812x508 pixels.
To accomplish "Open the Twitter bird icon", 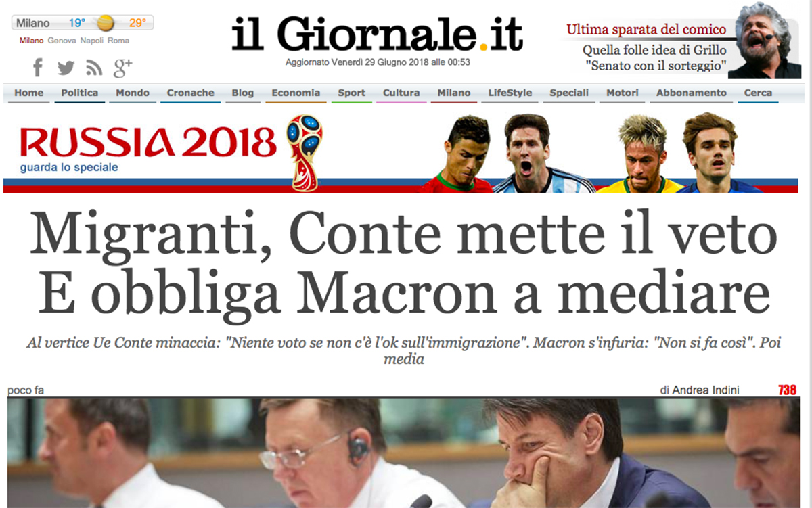I will (x=66, y=68).
